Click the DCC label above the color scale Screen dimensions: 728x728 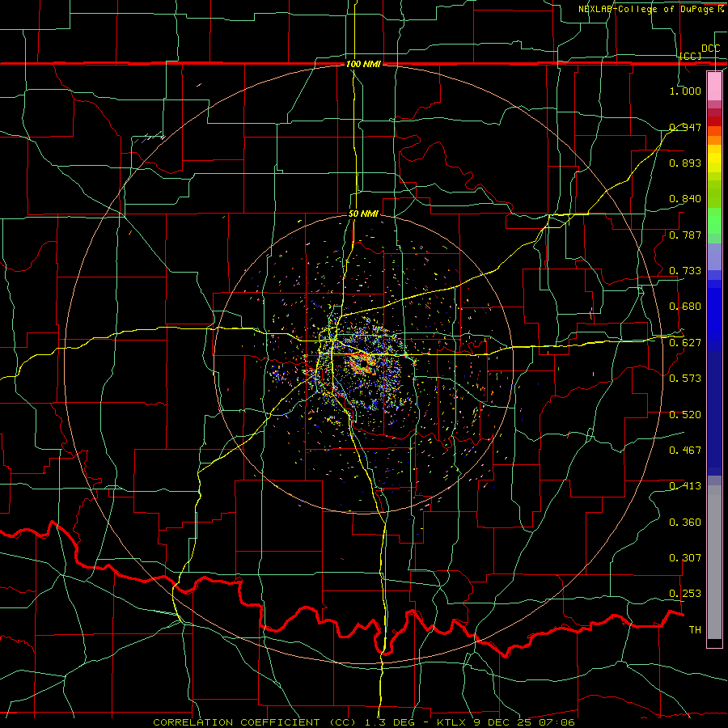[711, 49]
